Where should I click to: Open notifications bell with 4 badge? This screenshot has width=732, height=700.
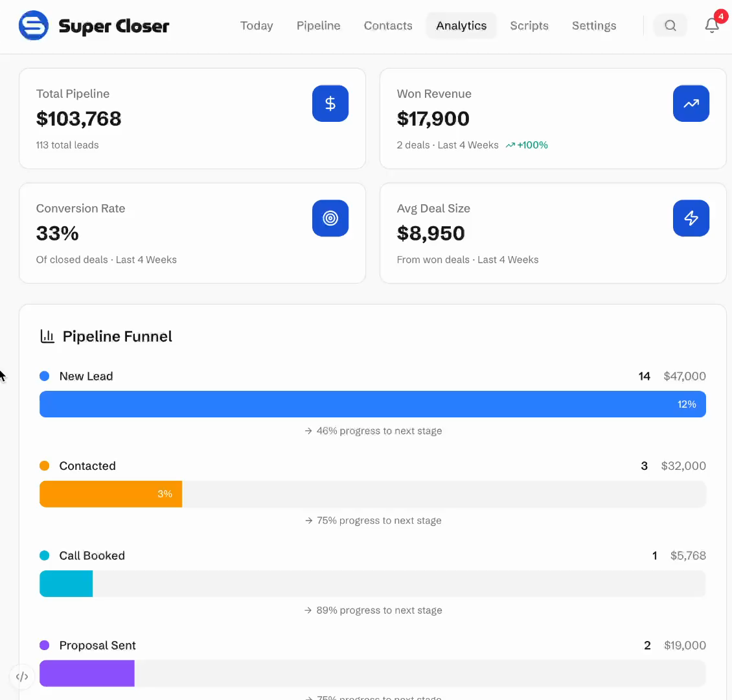(x=712, y=25)
